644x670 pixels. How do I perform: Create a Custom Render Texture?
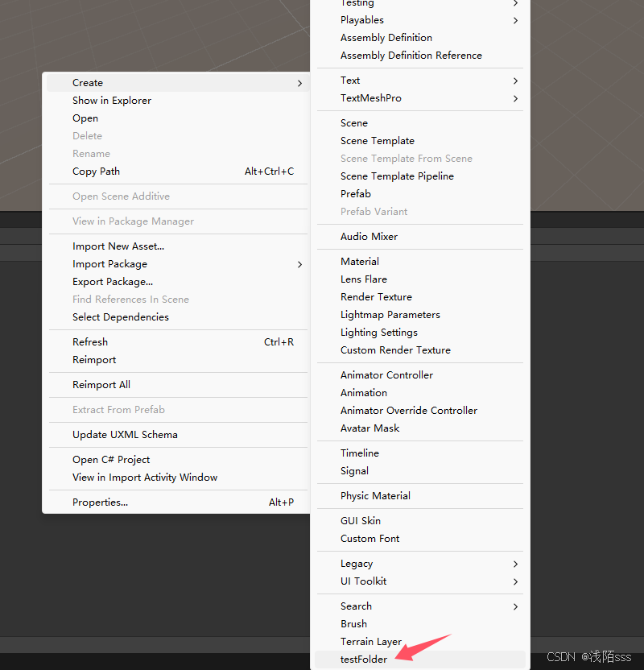pos(420,350)
